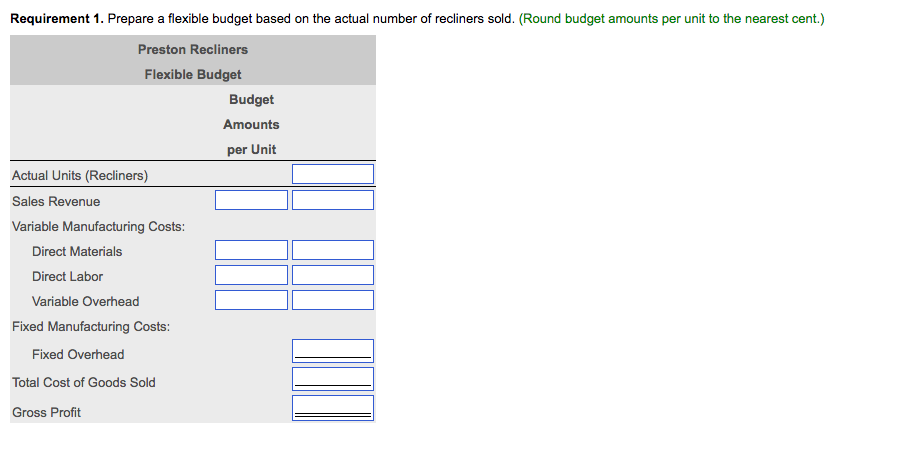Select Variable Overhead budget per unit field
The width and height of the screenshot is (903, 463).
tap(251, 300)
